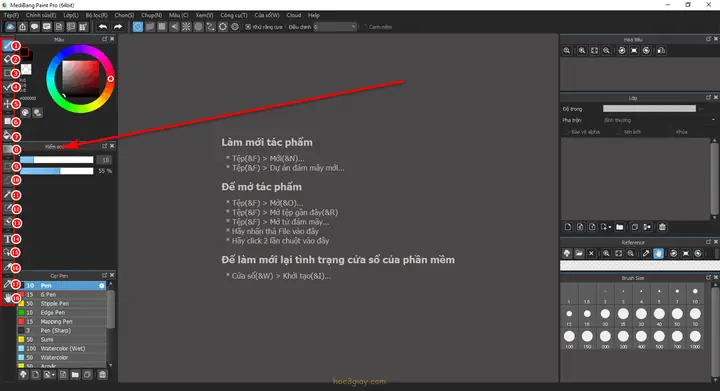Turn snap off with blue snap icon
The width and height of the screenshot is (720, 391).
tap(138, 27)
